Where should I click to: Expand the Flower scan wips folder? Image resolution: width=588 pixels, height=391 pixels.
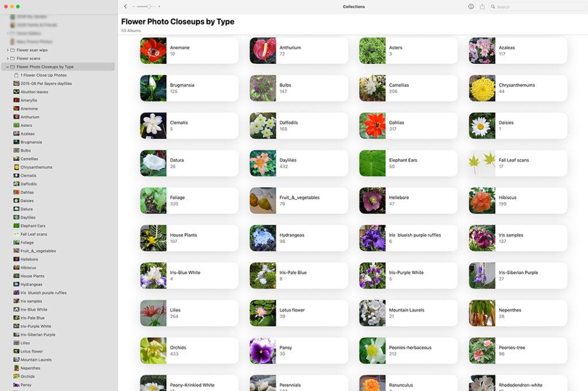point(7,50)
